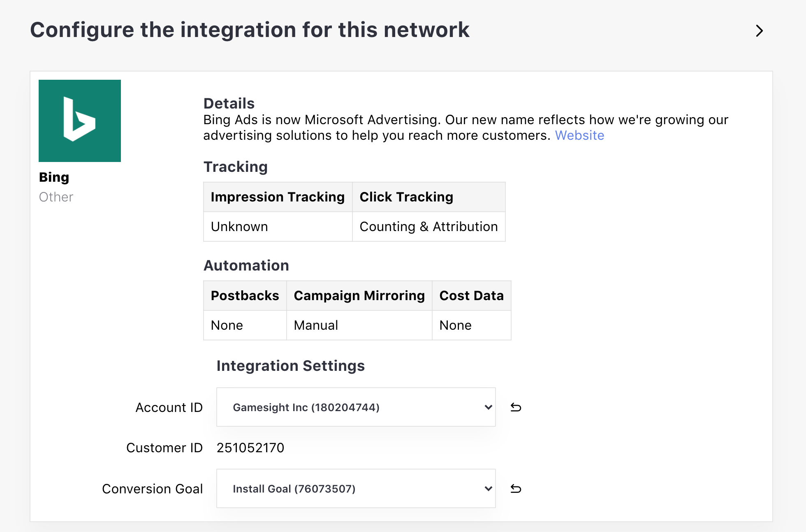This screenshot has height=532, width=806.
Task: Click the Tracking section heading
Action: pyautogui.click(x=236, y=167)
